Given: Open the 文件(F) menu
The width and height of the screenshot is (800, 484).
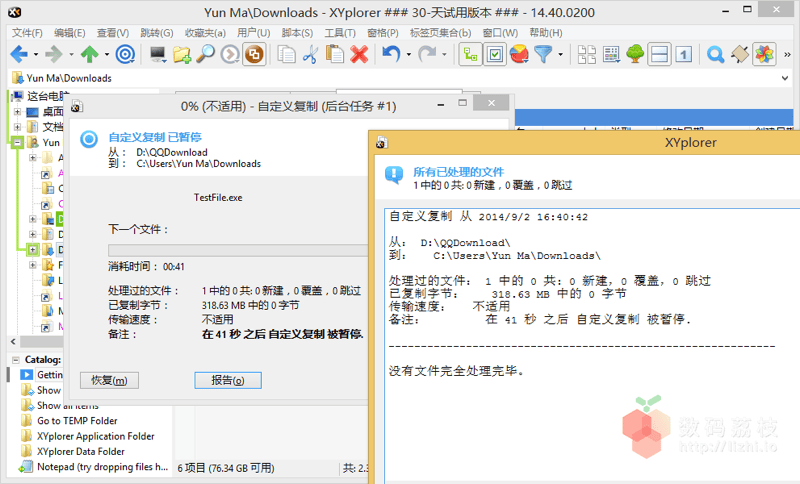Looking at the screenshot, I should point(27,33).
